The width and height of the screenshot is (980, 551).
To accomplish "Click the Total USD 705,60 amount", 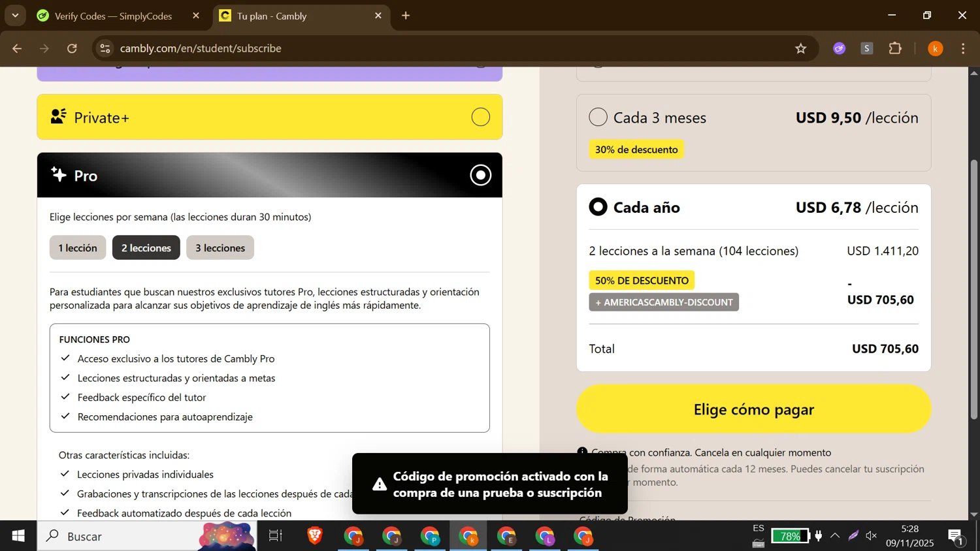I will pyautogui.click(x=885, y=349).
